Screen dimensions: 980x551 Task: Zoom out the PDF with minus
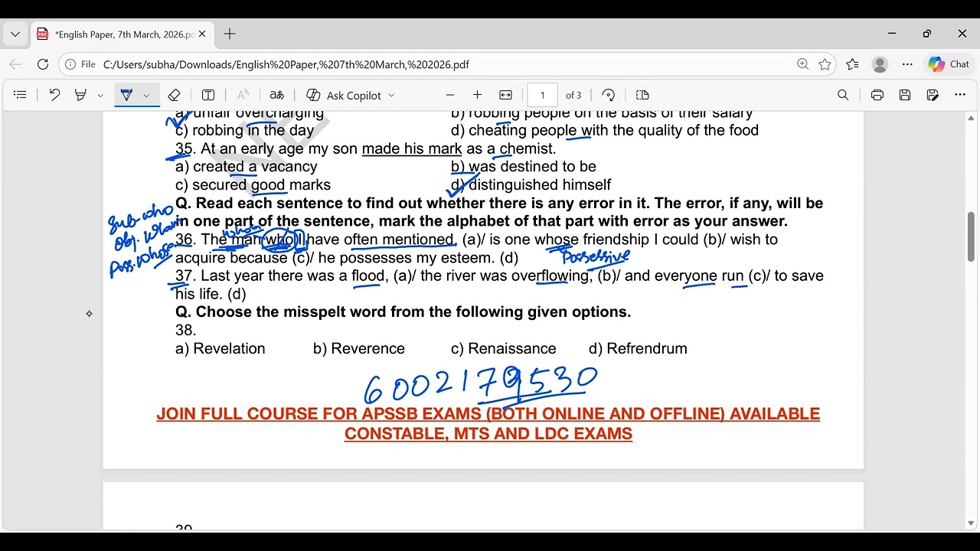click(x=450, y=95)
